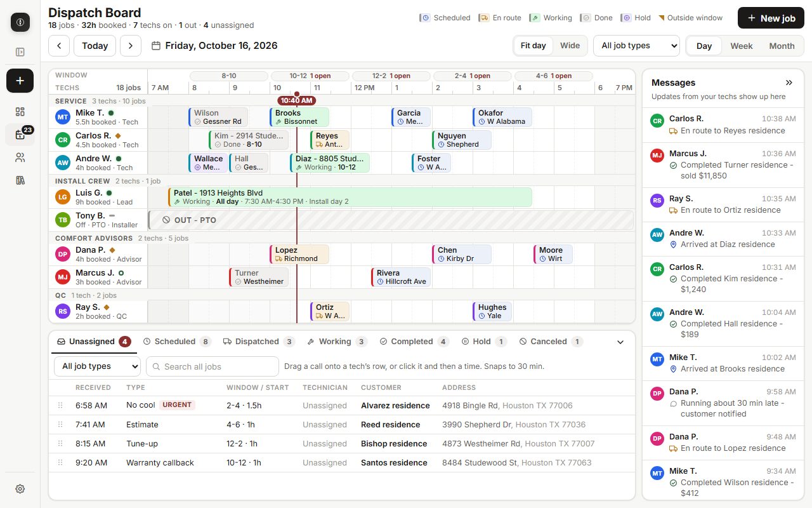Open the Dispatched jobs tab
Screen dimensions: 812x508
(259, 342)
